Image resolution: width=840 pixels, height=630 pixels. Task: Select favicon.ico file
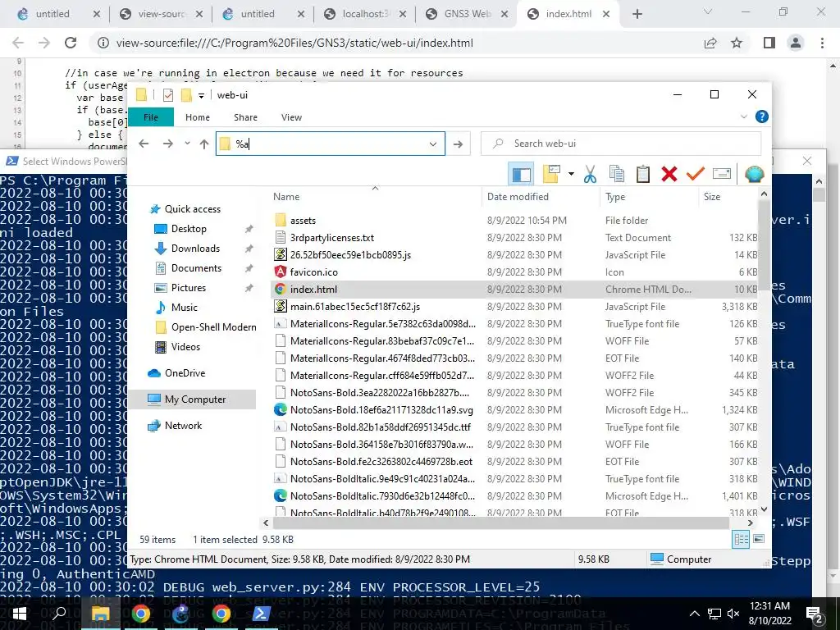click(314, 272)
